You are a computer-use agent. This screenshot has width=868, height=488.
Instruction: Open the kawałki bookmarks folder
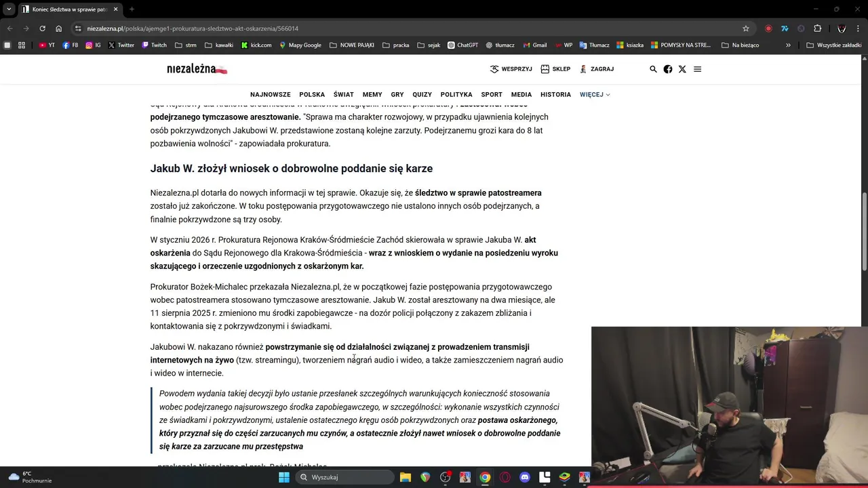click(218, 45)
